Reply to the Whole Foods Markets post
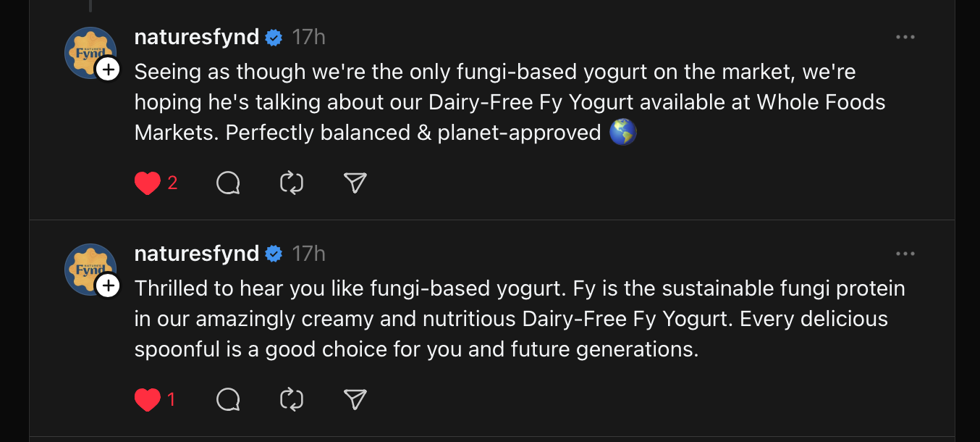This screenshot has width=980, height=442. [x=228, y=183]
